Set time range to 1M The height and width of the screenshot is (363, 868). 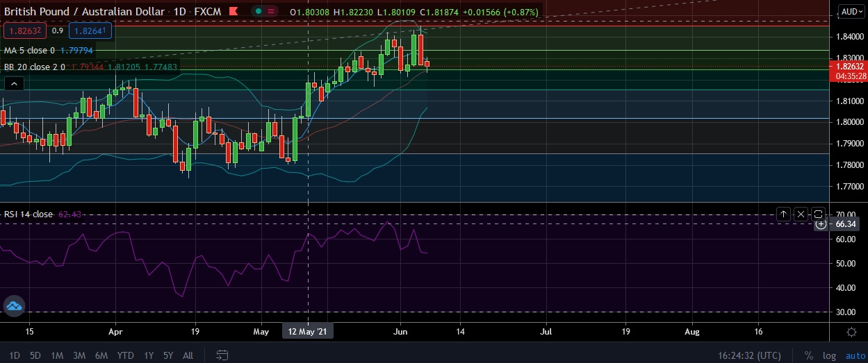(57, 355)
